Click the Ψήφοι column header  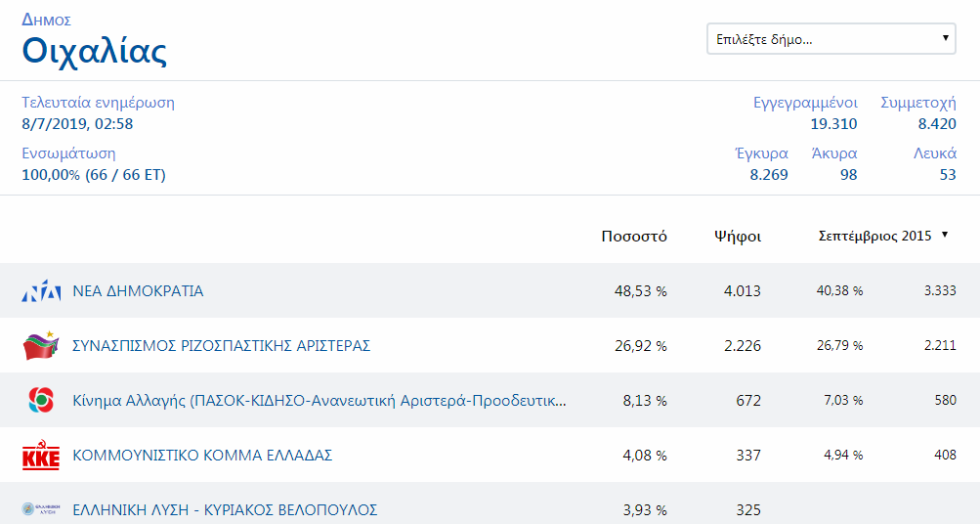738,237
